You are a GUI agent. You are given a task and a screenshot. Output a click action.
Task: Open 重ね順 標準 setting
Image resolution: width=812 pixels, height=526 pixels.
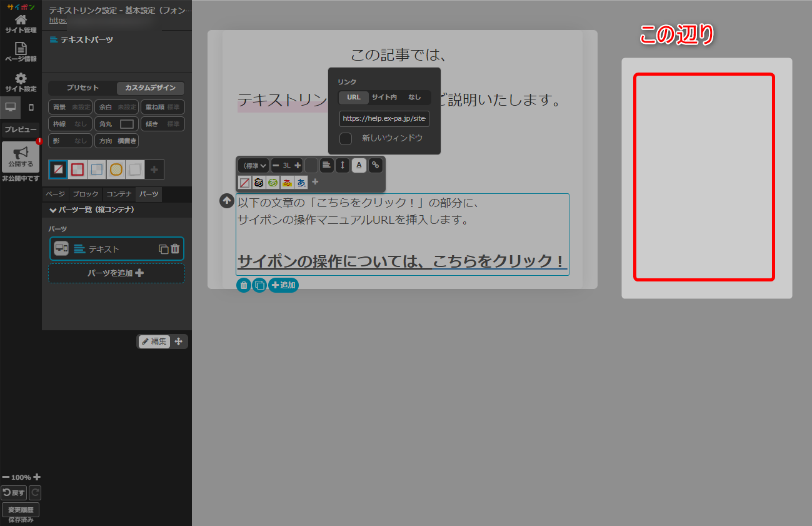pyautogui.click(x=163, y=107)
